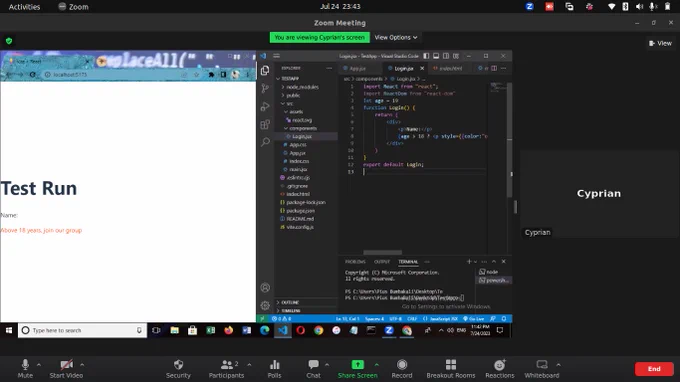Close the Login.jsx editor tab
The width and height of the screenshot is (680, 382).
(x=422, y=69)
